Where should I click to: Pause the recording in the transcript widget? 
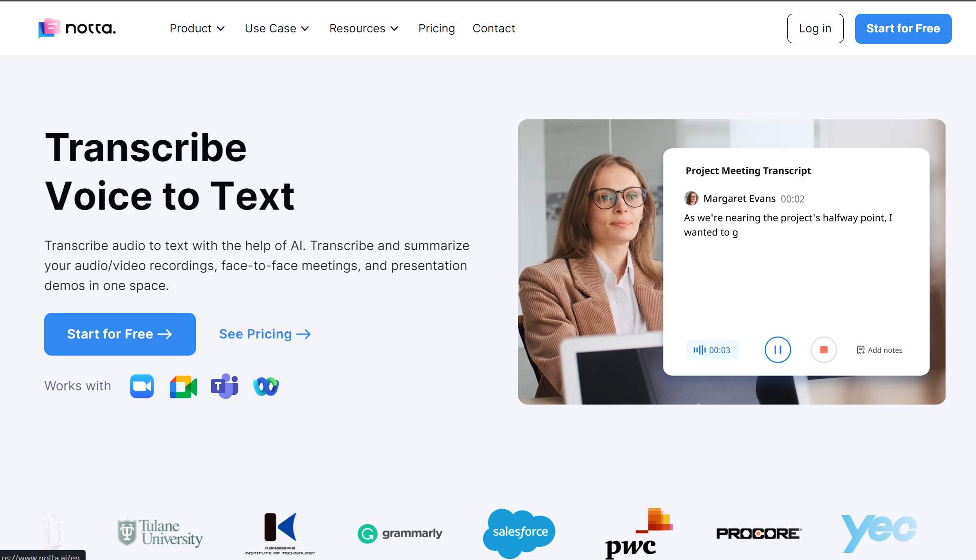[778, 350]
